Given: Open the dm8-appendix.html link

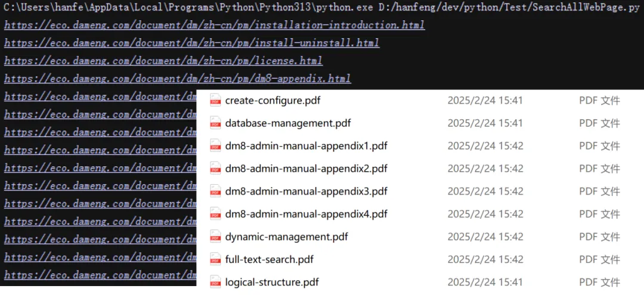Looking at the screenshot, I should click(x=178, y=78).
